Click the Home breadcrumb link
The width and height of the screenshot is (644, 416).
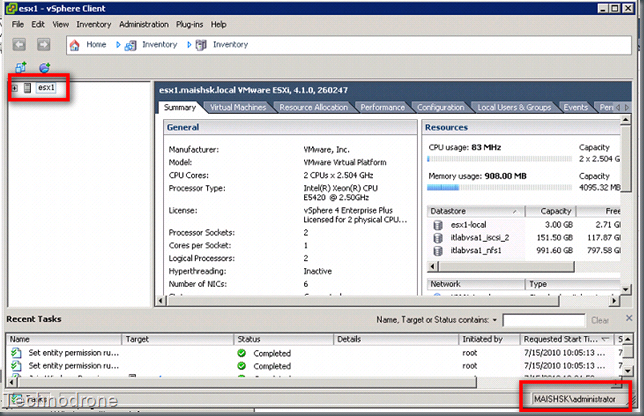[x=96, y=45]
